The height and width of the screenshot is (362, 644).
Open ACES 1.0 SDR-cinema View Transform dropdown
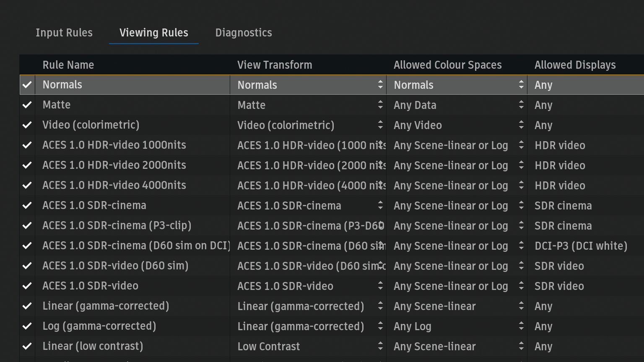(x=308, y=205)
